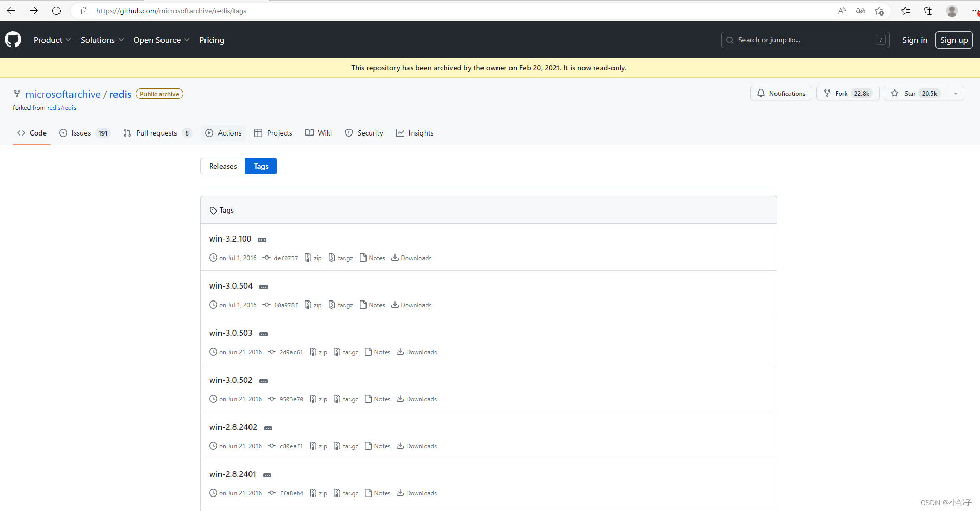Open the Solutions dropdown menu
This screenshot has height=511, width=980.
pyautogui.click(x=102, y=40)
